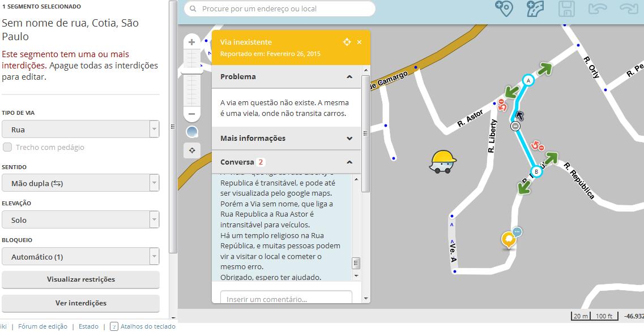Close the Via inexistente report panel

click(359, 42)
